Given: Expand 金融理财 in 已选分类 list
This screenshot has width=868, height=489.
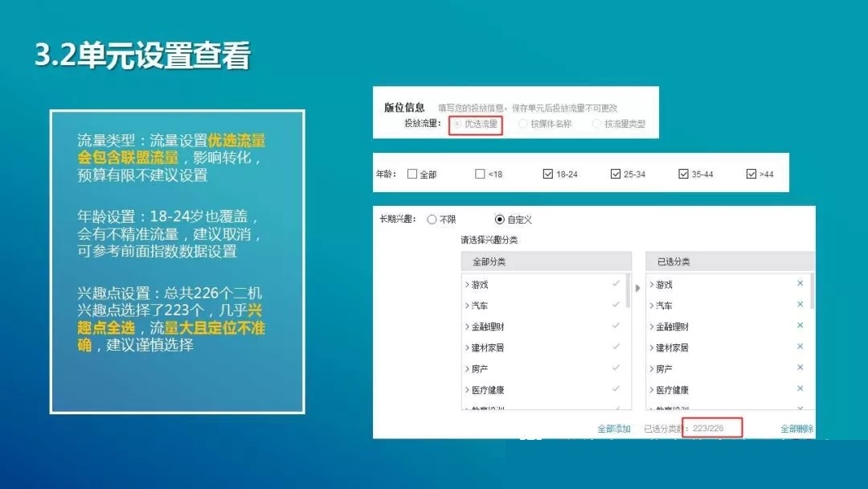Looking at the screenshot, I should click(652, 327).
